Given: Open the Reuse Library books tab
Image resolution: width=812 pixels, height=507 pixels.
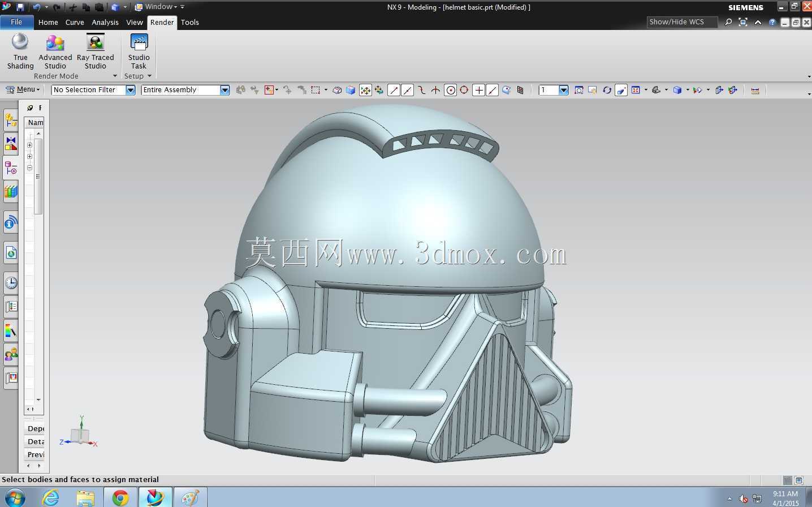Looking at the screenshot, I should (11, 191).
